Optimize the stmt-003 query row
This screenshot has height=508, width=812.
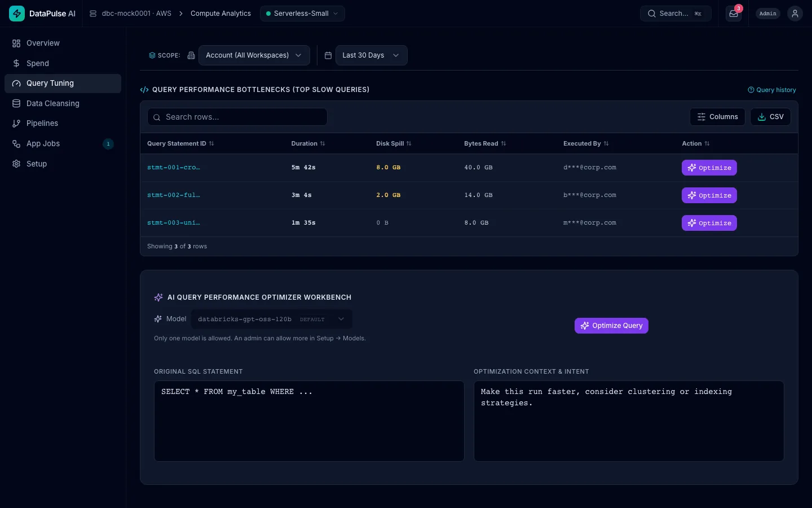click(x=709, y=223)
